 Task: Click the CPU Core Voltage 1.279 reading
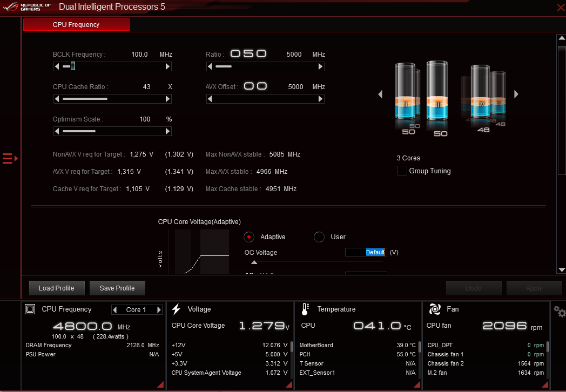(264, 326)
